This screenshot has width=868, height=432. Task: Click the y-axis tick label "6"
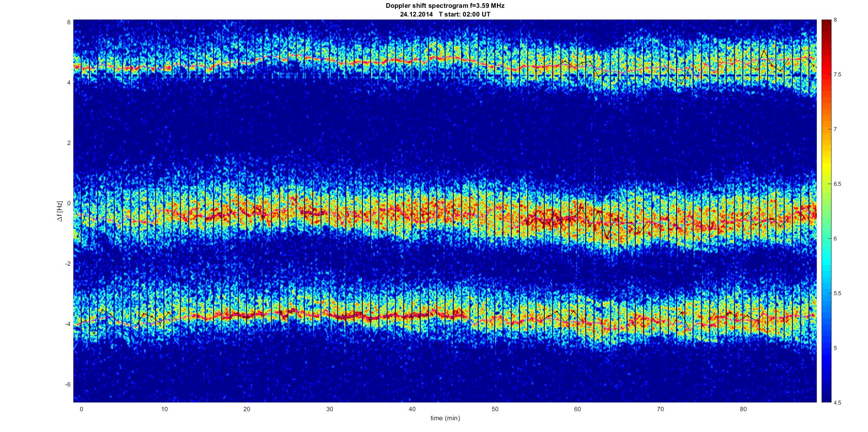(x=69, y=22)
